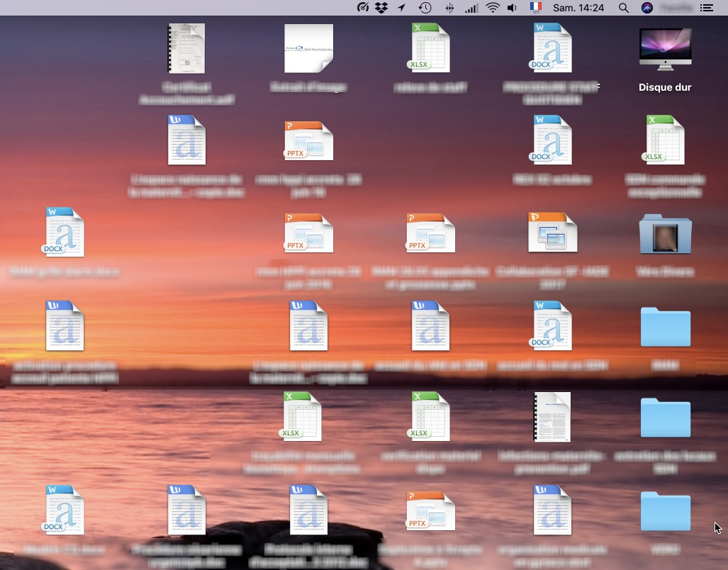
Task: Open the French flag input source menu
Action: [536, 8]
